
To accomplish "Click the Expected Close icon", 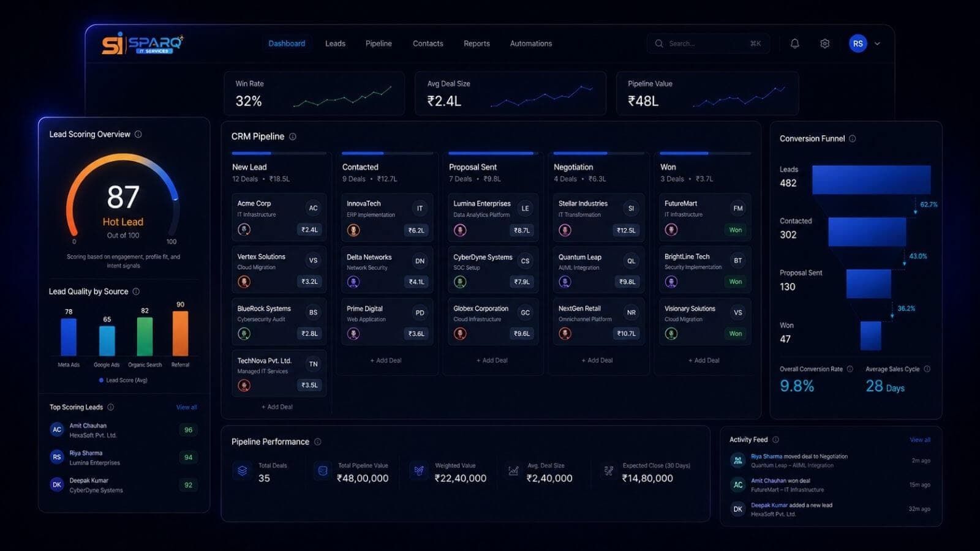I will coord(608,471).
